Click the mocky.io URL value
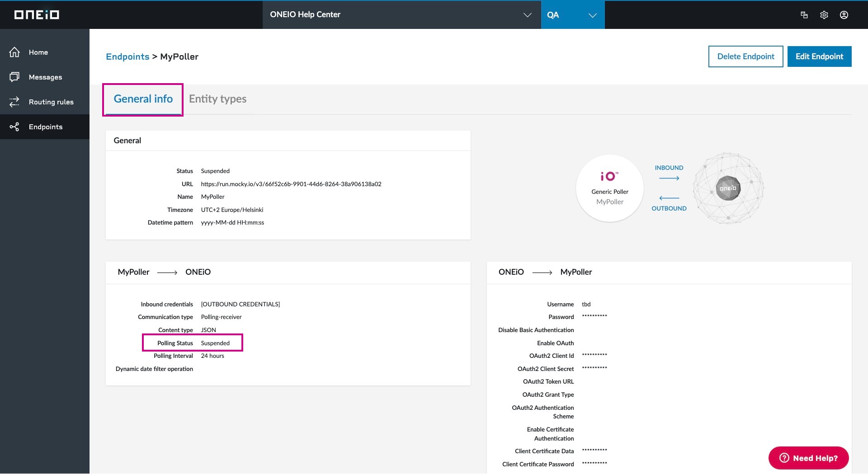Image resolution: width=868 pixels, height=474 pixels. tap(291, 184)
